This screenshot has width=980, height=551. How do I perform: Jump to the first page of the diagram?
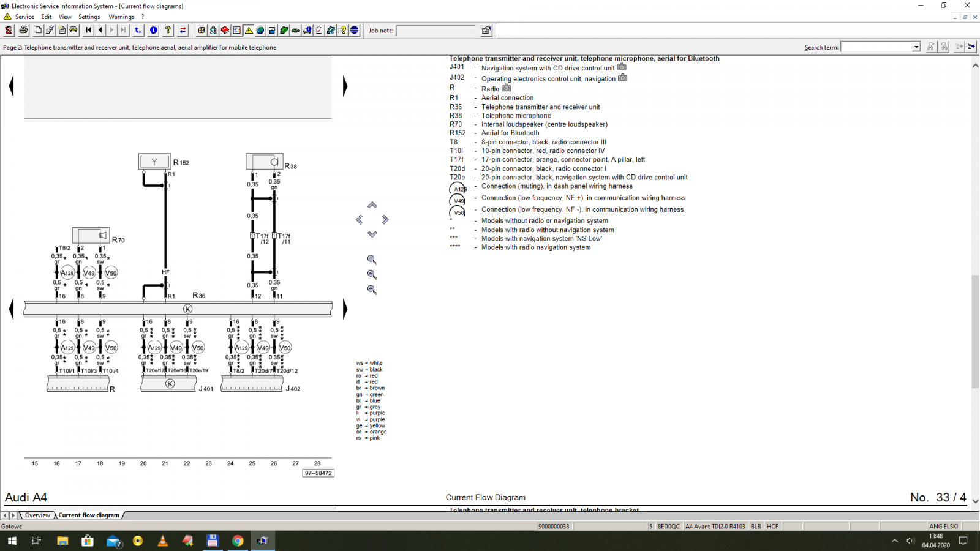[89, 30]
